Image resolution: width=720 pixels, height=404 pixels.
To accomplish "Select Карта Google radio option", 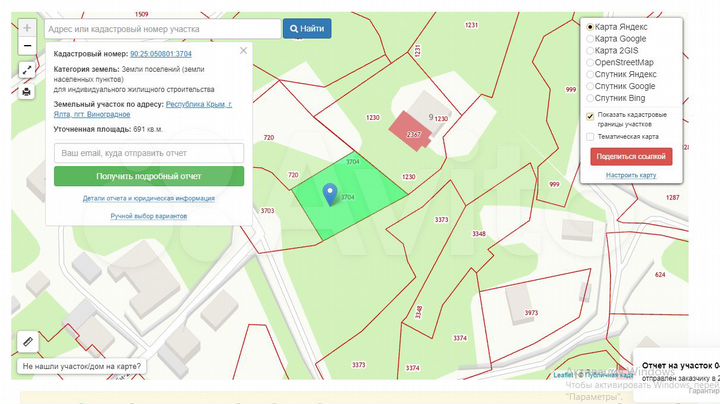I will pyautogui.click(x=590, y=39).
